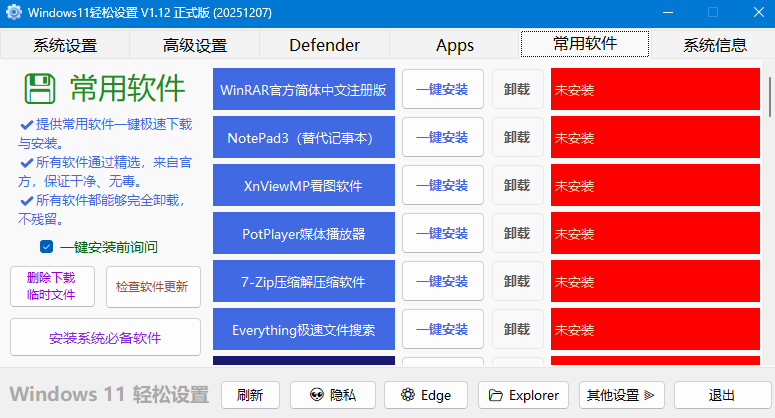Click red 未安装 status for 7-Zip

655,281
